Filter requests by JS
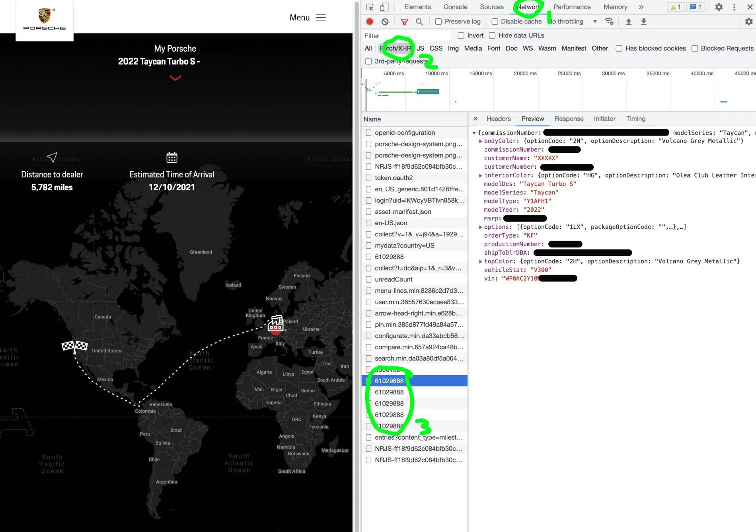 coord(420,48)
